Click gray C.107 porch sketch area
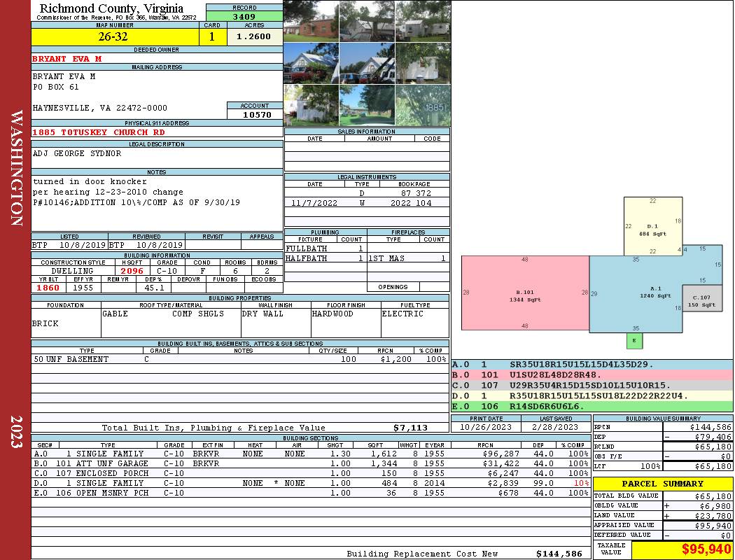Viewport: 735px width, 560px height. pyautogui.click(x=701, y=298)
